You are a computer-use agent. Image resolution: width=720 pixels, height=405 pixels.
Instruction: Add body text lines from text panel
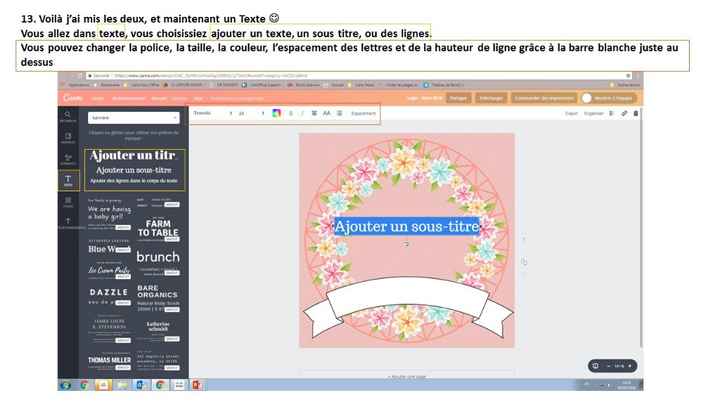[x=134, y=181]
